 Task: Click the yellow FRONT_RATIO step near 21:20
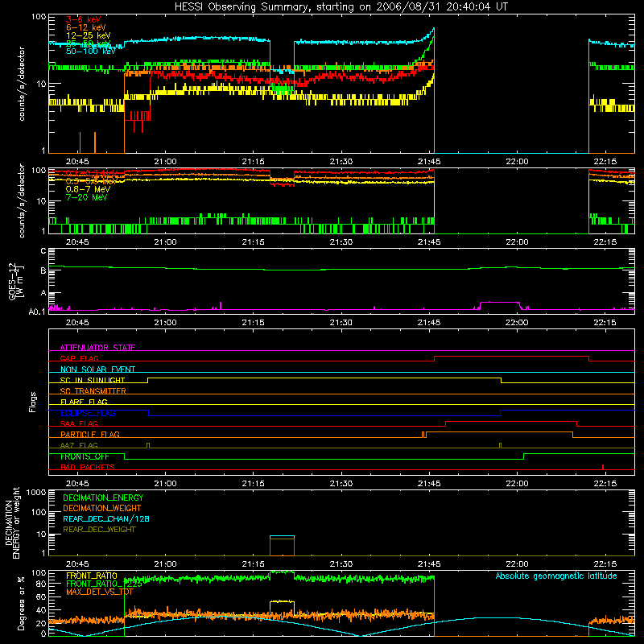282,601
